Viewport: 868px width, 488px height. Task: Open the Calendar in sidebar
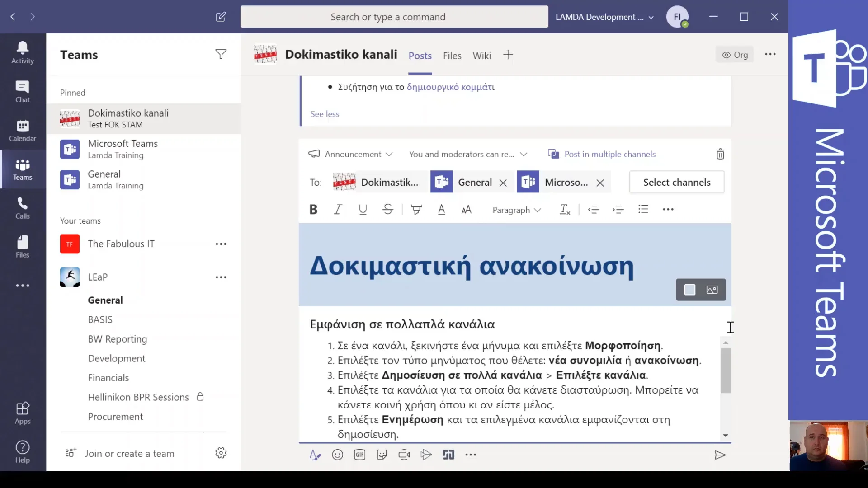click(x=23, y=131)
